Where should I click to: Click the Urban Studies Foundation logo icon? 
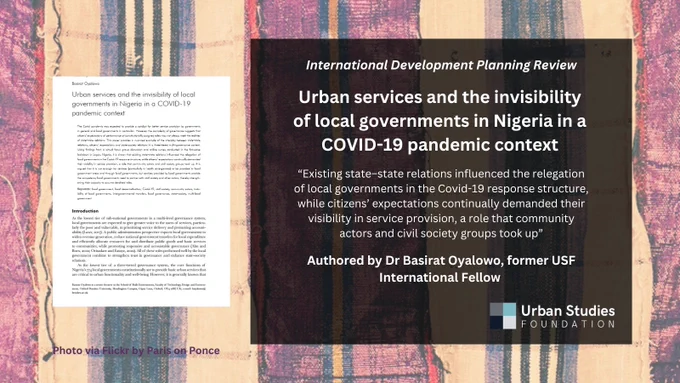click(x=503, y=316)
